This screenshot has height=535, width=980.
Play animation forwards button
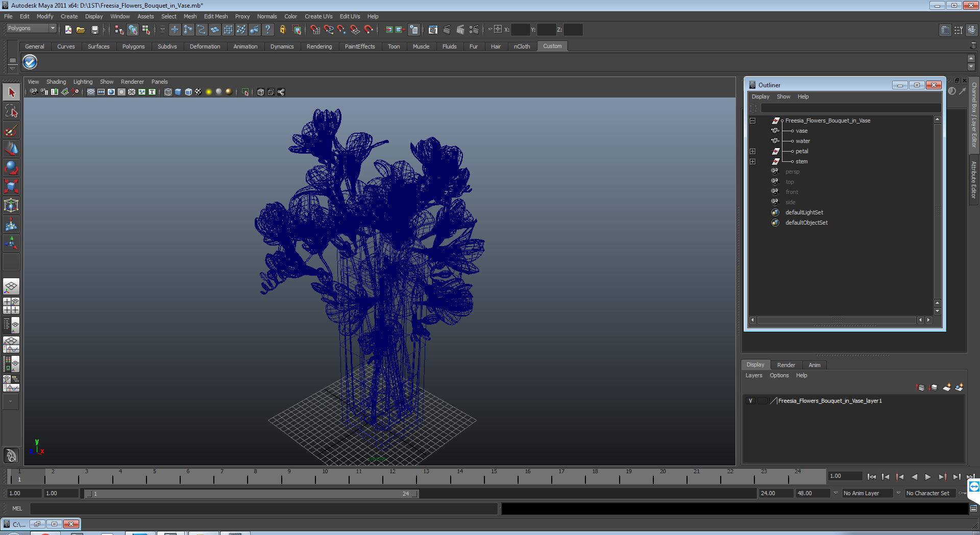pyautogui.click(x=928, y=477)
